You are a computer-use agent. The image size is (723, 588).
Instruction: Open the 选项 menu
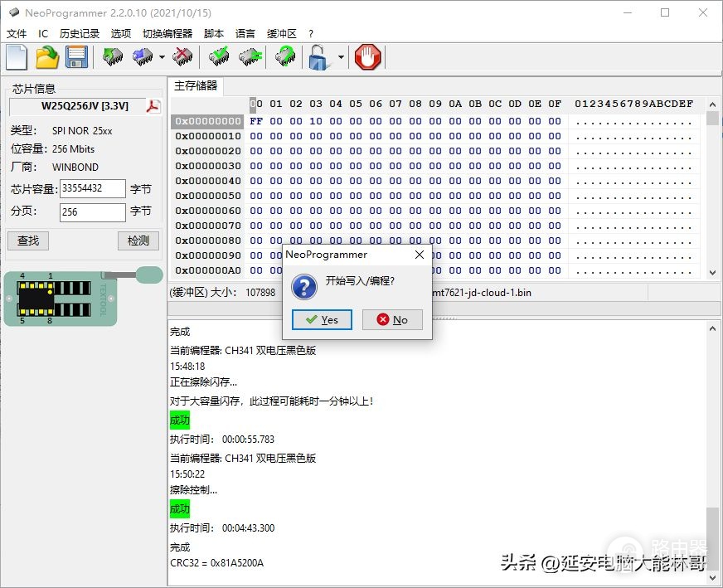[x=121, y=34]
